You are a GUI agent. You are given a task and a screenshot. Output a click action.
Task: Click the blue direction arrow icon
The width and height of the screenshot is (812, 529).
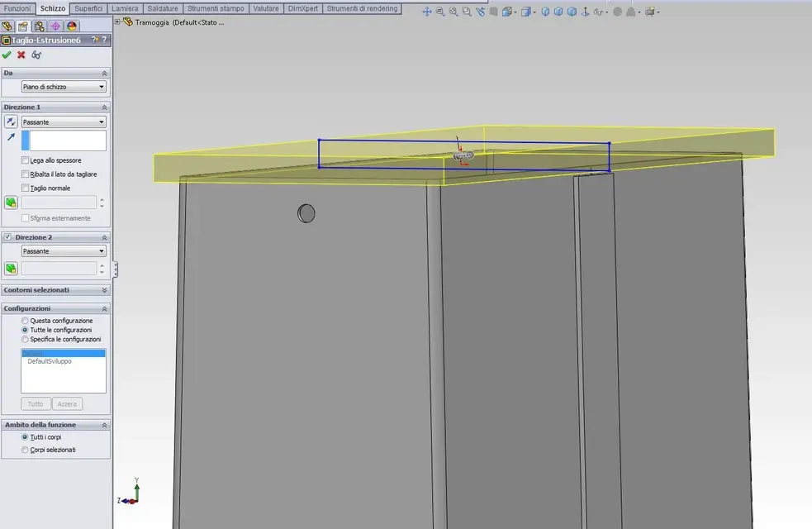click(x=11, y=137)
